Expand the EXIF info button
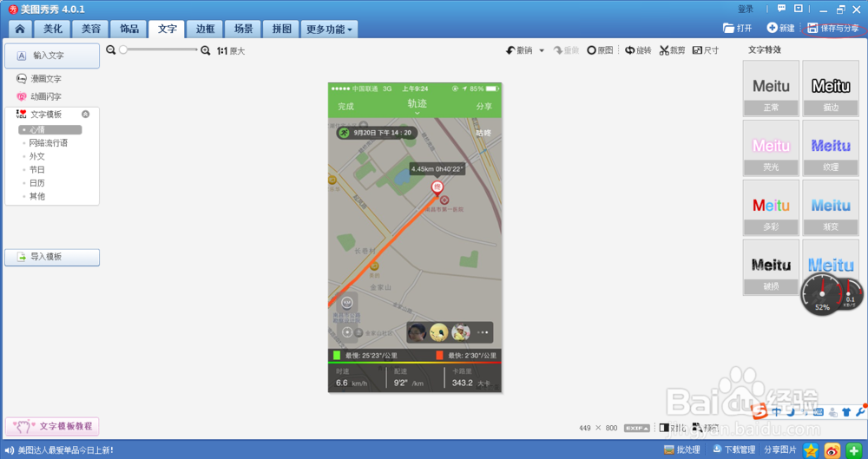The width and height of the screenshot is (868, 459). (637, 428)
